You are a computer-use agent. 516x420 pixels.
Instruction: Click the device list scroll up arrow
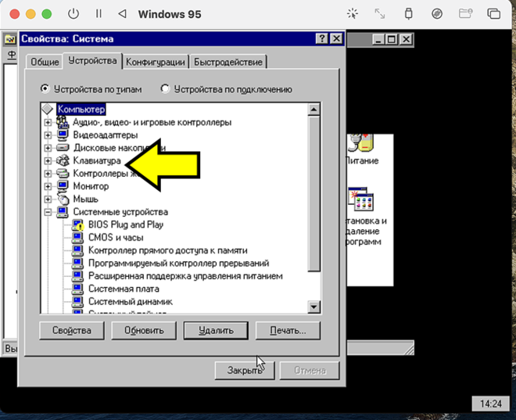click(x=314, y=109)
